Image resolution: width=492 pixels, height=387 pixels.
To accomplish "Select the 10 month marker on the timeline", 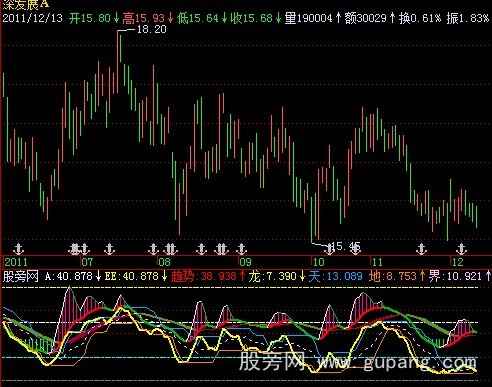I will pyautogui.click(x=318, y=262).
